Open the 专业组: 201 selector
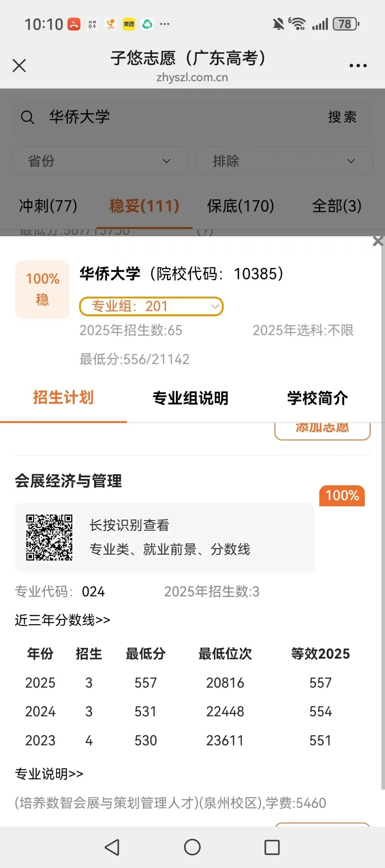 pos(151,306)
